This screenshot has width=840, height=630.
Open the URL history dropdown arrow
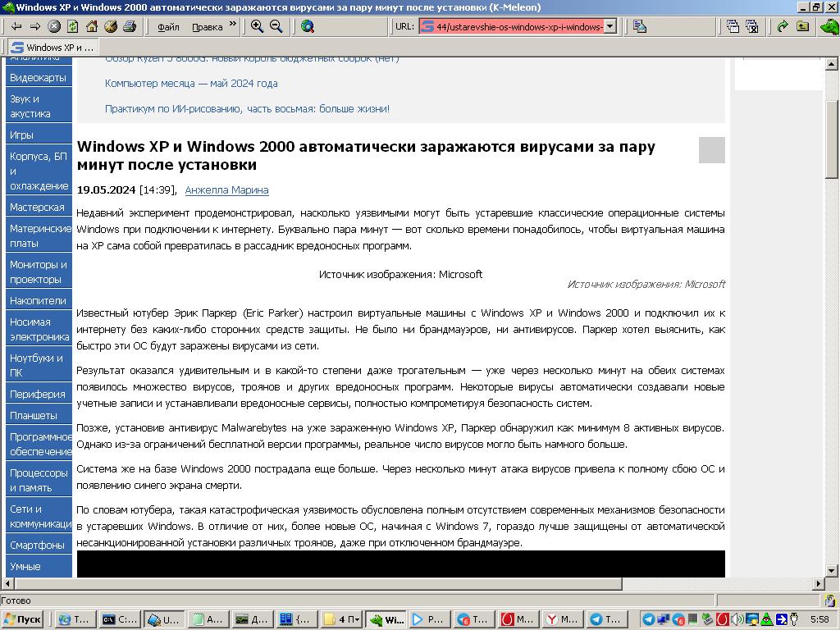coord(610,26)
